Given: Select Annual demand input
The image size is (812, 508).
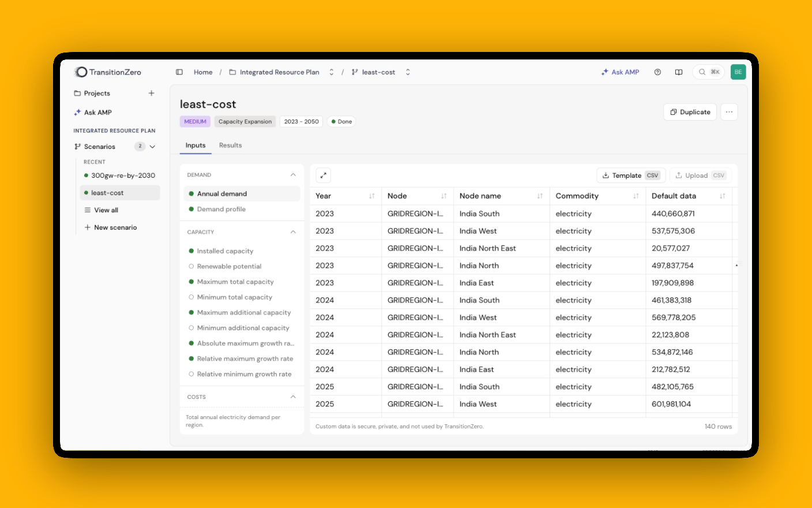Looking at the screenshot, I should coord(242,194).
